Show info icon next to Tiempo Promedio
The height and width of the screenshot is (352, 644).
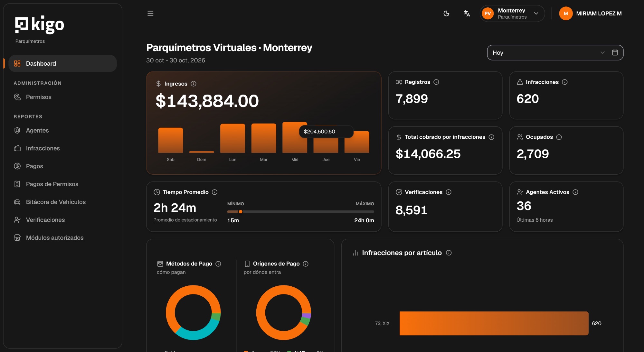click(215, 192)
